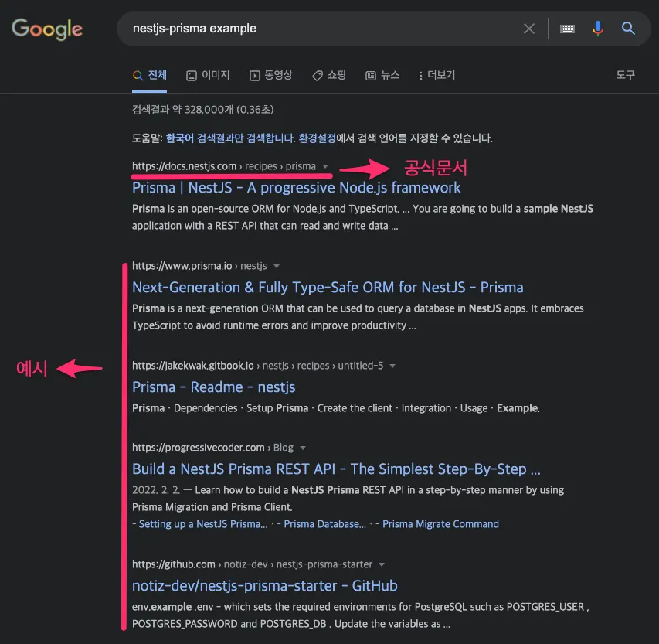
Task: Open Prisma Database sitelink
Action: [x=325, y=524]
